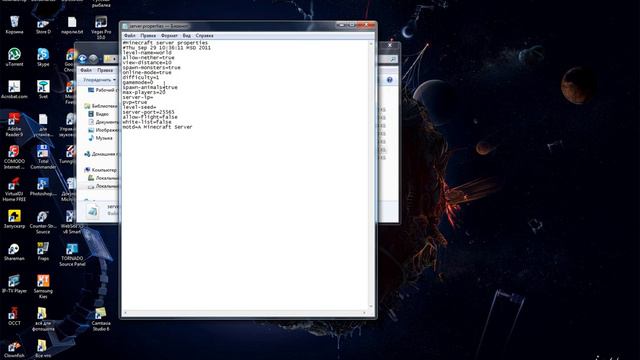Launch Adobe Reader 9 shortcut
Viewport: 640px width, 360px height.
point(14,125)
